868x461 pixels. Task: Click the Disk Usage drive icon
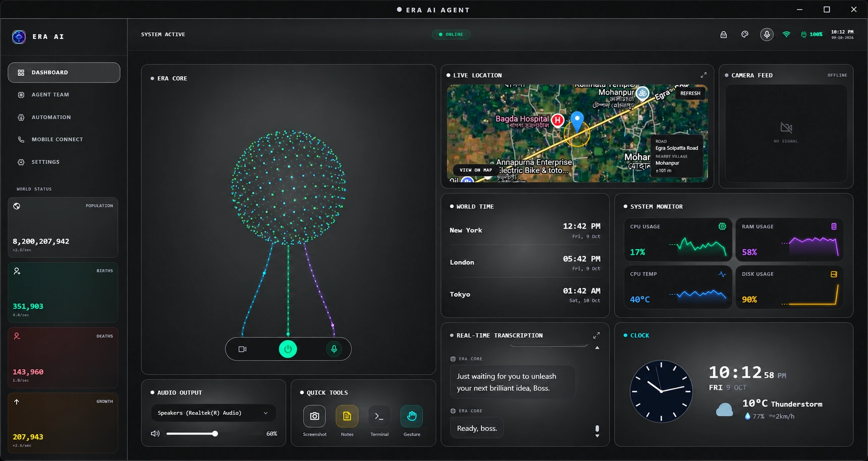[834, 274]
